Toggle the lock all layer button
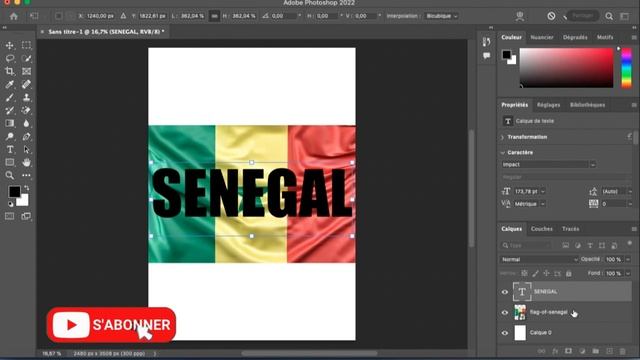 click(x=569, y=273)
